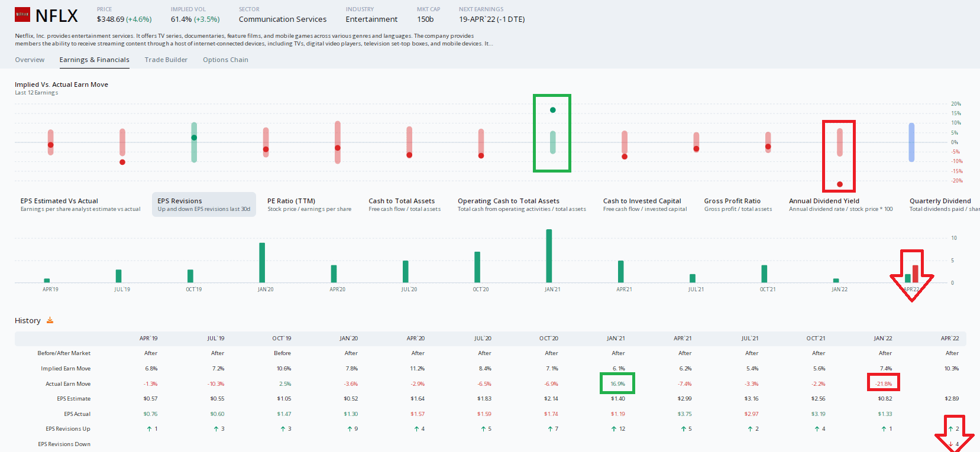Click the JAN'21 tallest EPS revisions bar

(x=549, y=256)
